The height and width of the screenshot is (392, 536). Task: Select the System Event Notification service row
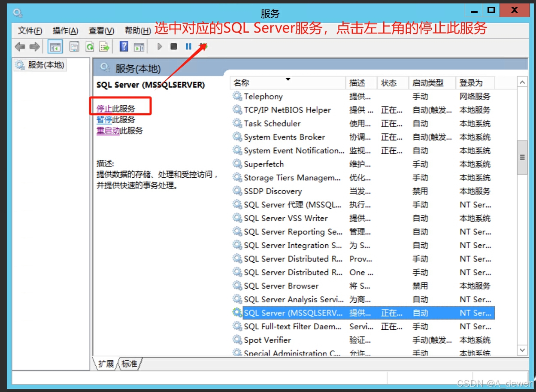363,150
